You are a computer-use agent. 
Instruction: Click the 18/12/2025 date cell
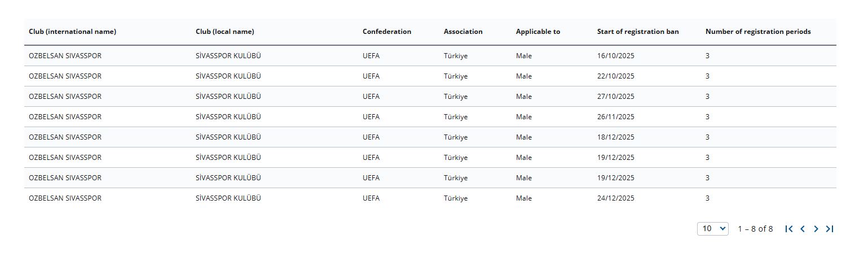pos(615,137)
